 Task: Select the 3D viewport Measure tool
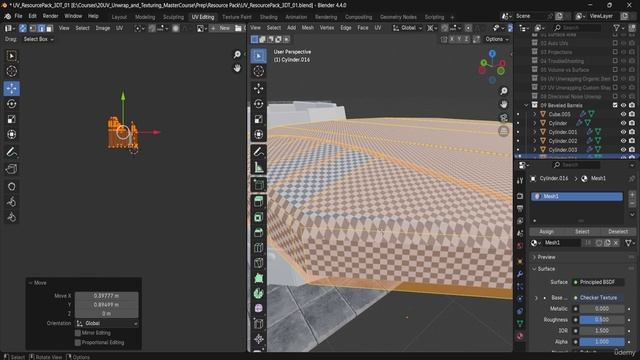[258, 167]
